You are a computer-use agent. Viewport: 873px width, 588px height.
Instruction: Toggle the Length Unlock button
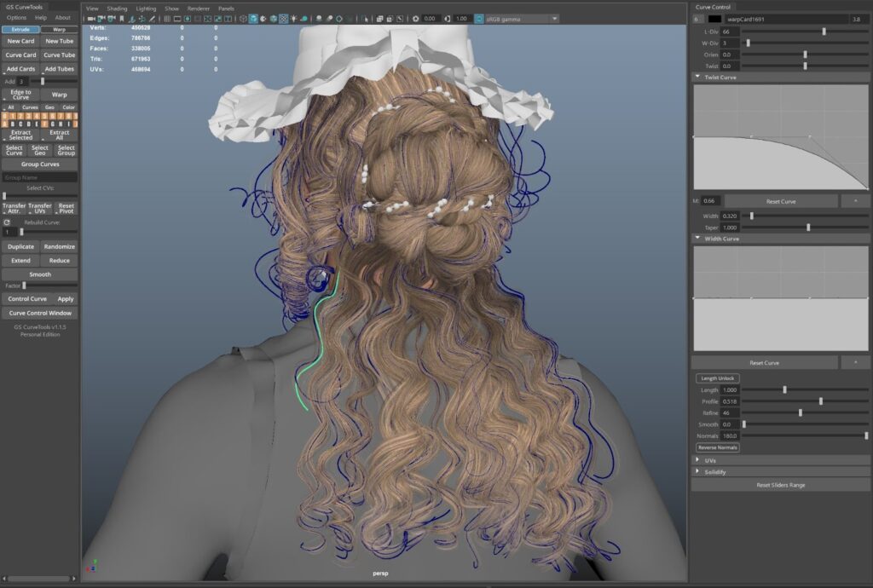718,378
